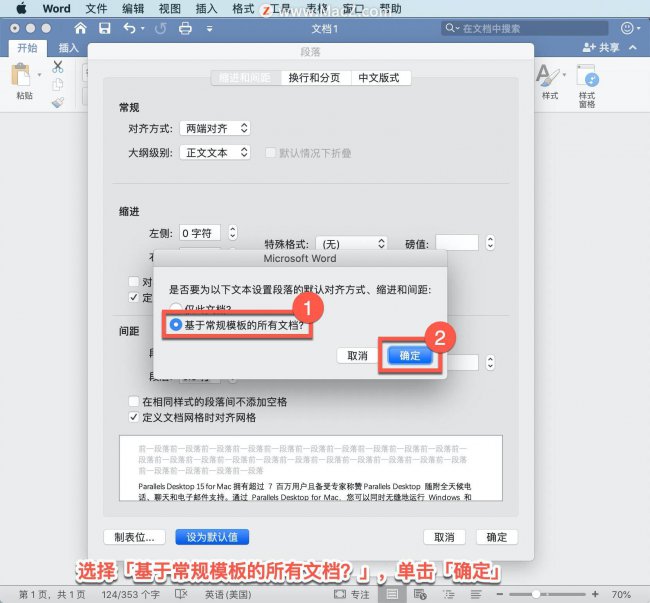Click the spacing value stepper at right
Viewport: 650px width, 603px height.
click(490, 362)
